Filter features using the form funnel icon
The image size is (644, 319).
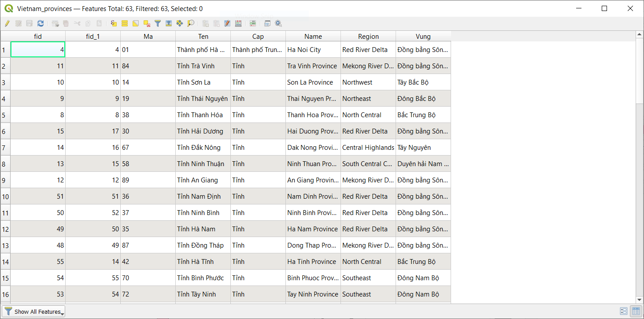pos(158,23)
